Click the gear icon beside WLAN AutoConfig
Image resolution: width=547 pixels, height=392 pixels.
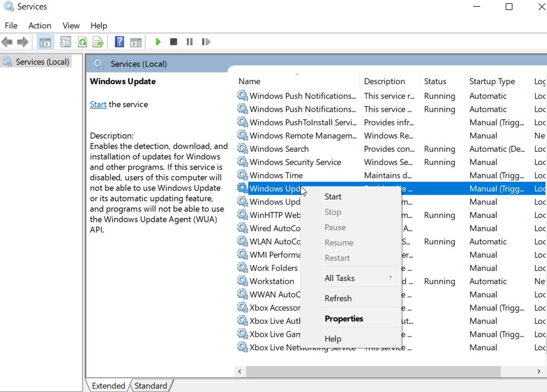(242, 241)
